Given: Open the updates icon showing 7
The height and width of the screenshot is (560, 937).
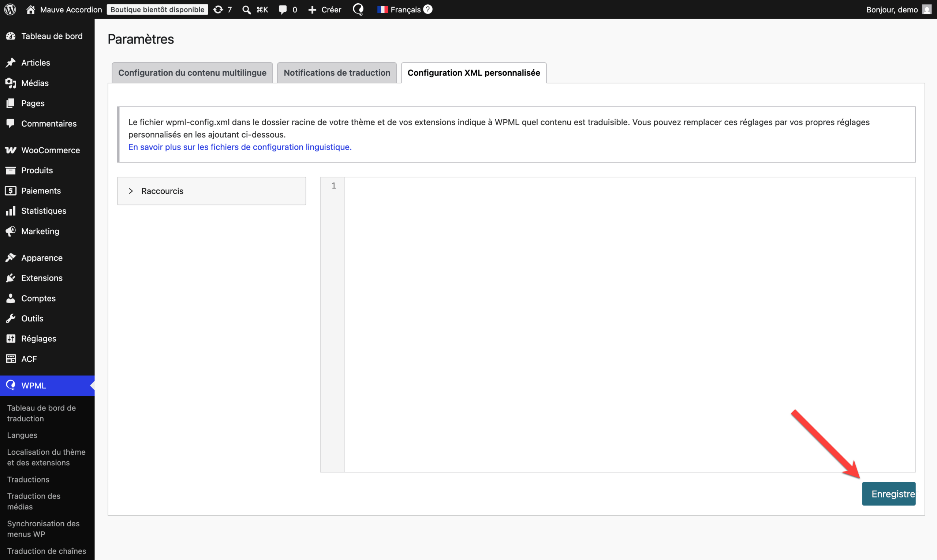Looking at the screenshot, I should [218, 10].
